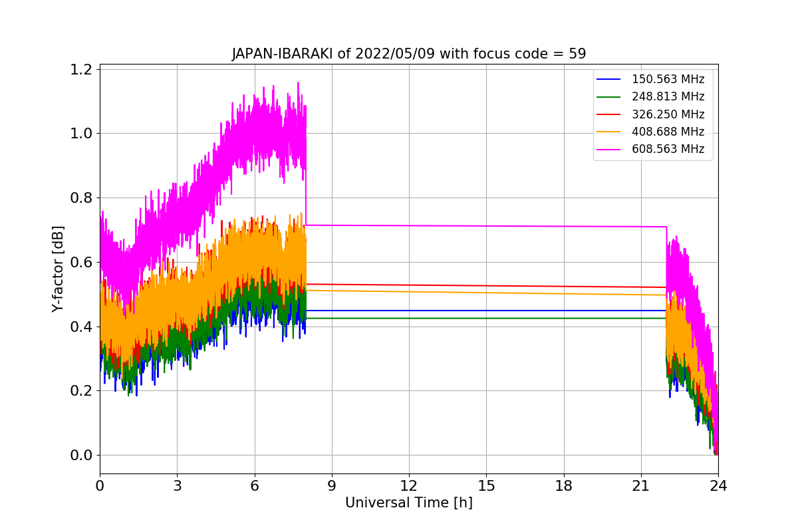Click the Y-factor [dB] axis label

click(58, 269)
